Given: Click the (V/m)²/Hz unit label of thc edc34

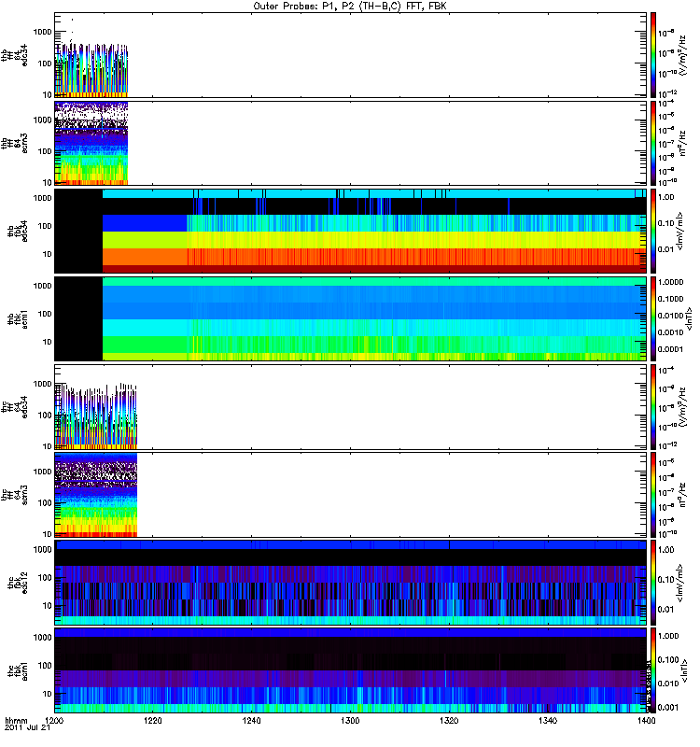Looking at the screenshot, I should click(682, 407).
